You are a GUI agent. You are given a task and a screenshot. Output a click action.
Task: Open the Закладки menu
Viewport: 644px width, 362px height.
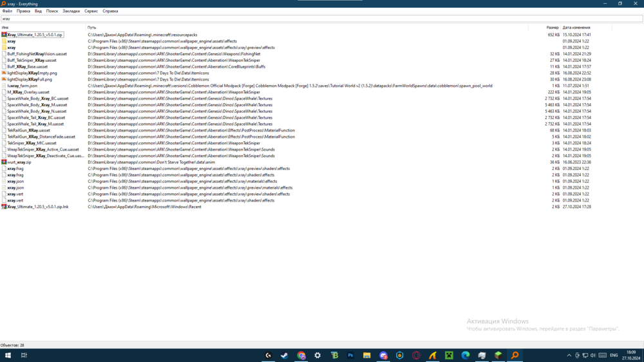[x=71, y=11]
